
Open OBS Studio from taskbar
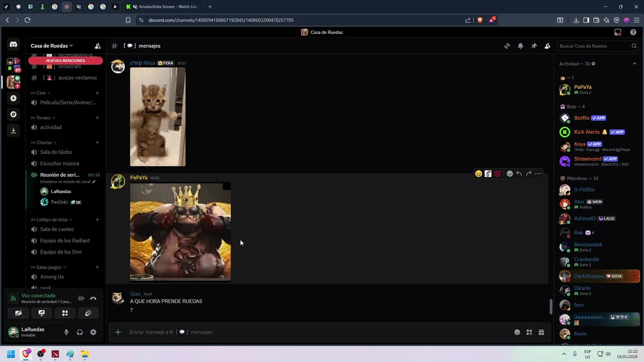point(41,354)
